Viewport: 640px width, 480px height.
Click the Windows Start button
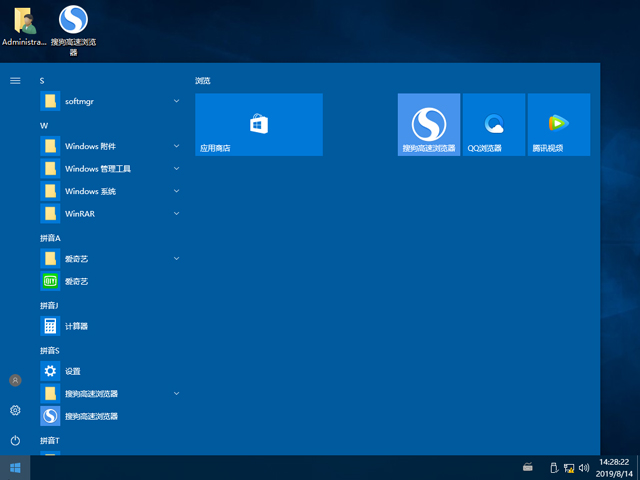pyautogui.click(x=15, y=468)
